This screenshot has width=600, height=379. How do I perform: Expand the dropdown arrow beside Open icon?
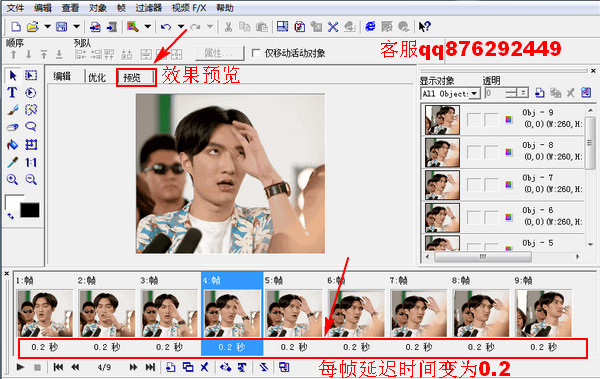tap(47, 26)
